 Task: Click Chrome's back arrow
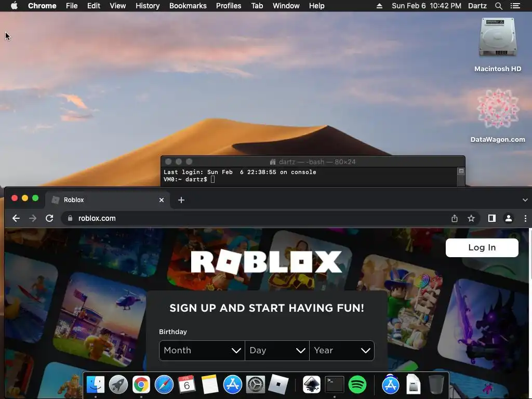point(16,218)
